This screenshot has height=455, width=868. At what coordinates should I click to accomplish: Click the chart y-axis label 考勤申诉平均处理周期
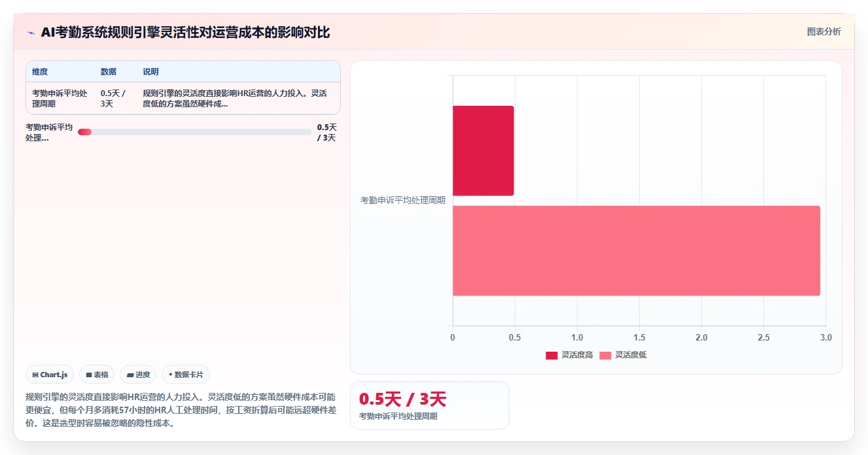402,200
